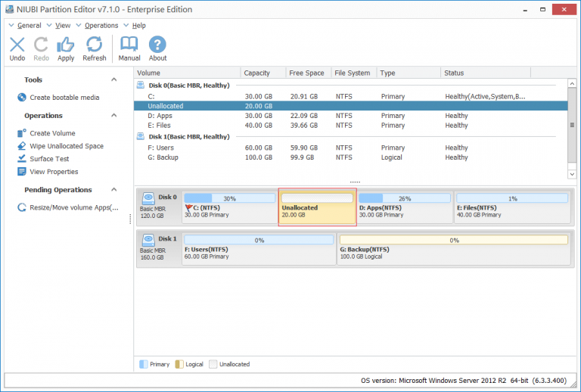The image size is (581, 392).
Task: Click the OS version status bar text
Action: (464, 381)
